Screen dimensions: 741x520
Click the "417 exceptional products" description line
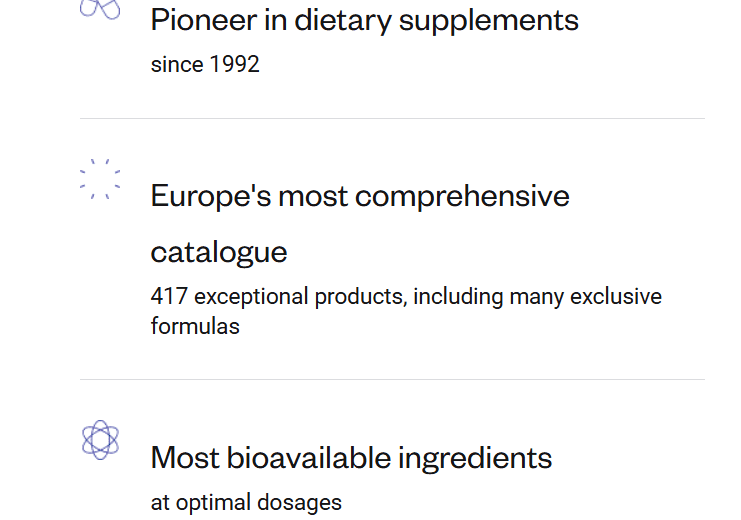406,297
